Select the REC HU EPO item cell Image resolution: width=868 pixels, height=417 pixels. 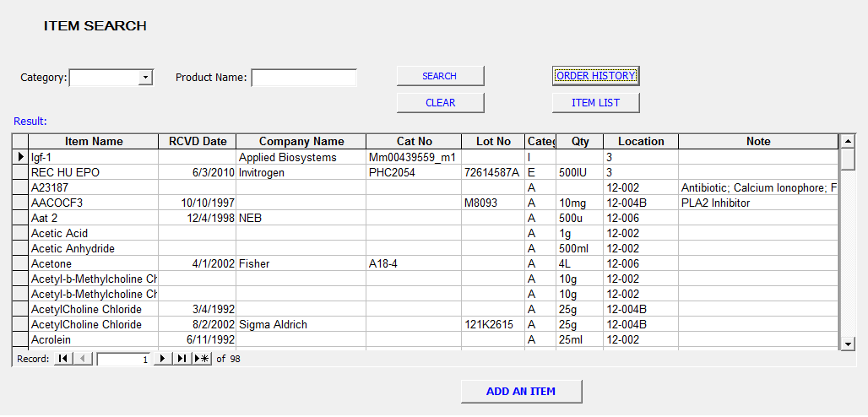click(x=94, y=172)
